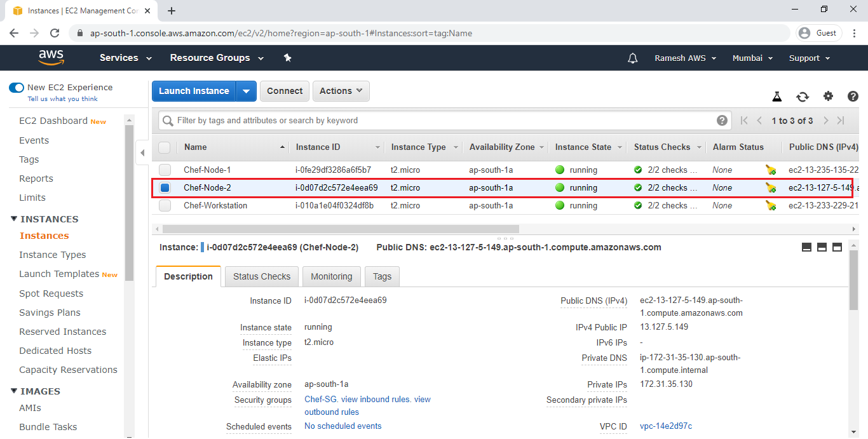Reload the browser page
The image size is (868, 439).
coord(55,33)
